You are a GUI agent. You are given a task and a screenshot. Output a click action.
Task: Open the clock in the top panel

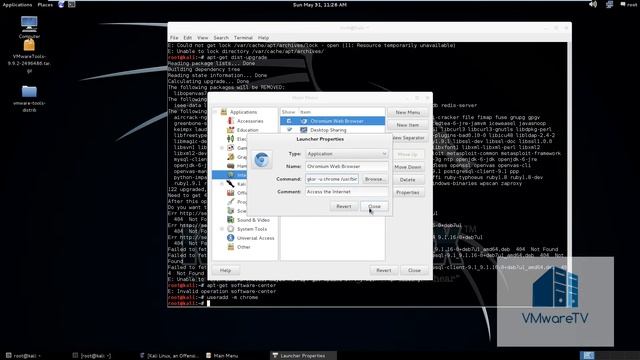tap(320, 4)
